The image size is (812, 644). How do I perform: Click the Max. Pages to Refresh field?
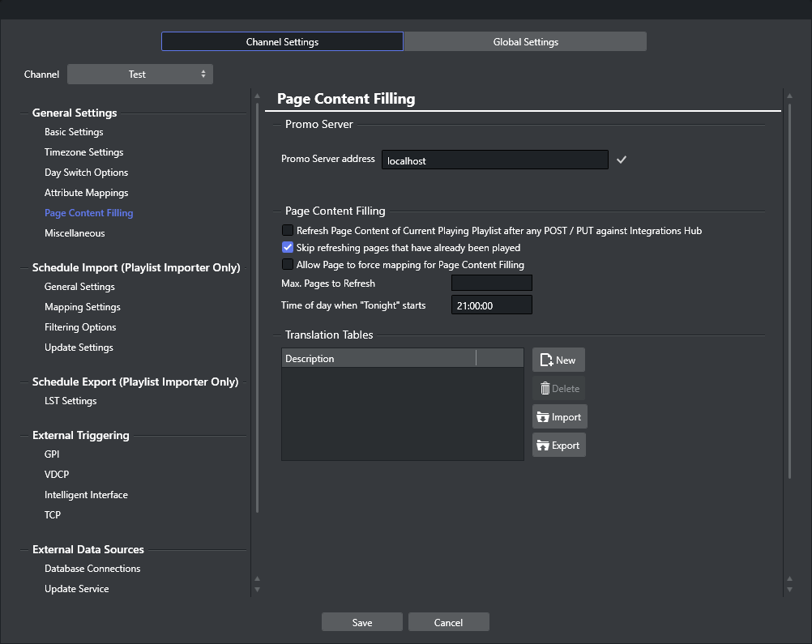click(491, 284)
